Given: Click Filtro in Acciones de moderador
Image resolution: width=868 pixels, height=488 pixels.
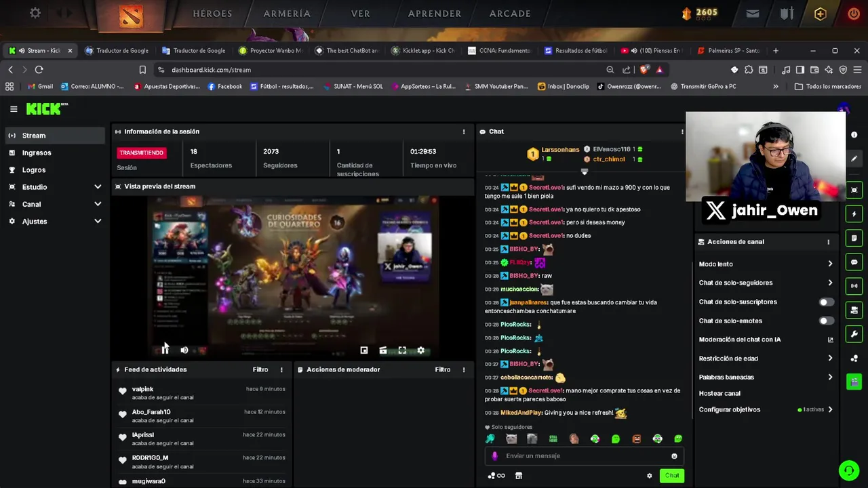Looking at the screenshot, I should coord(443,369).
